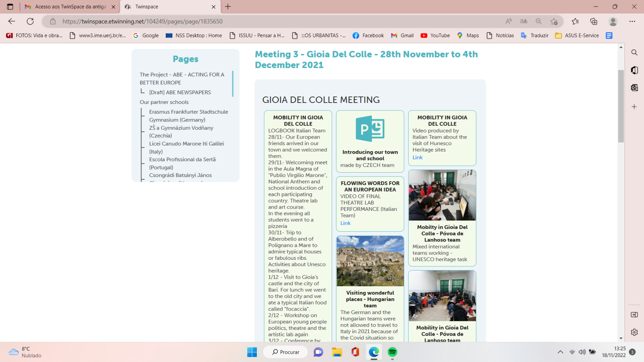The width and height of the screenshot is (644, 362).
Task: Open the Edge sidebar search icon
Action: [634, 53]
